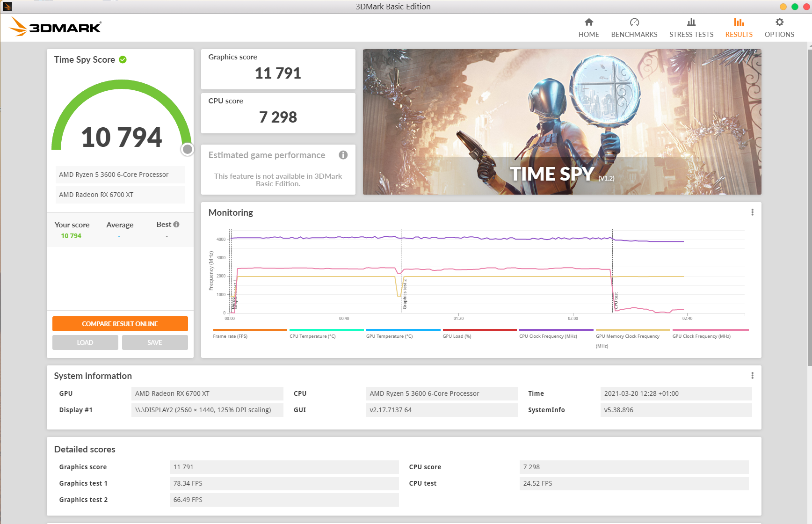Screen dimensions: 812x524
Task: Click SystemInfo version v5.38.896
Action: pyautogui.click(x=676, y=410)
